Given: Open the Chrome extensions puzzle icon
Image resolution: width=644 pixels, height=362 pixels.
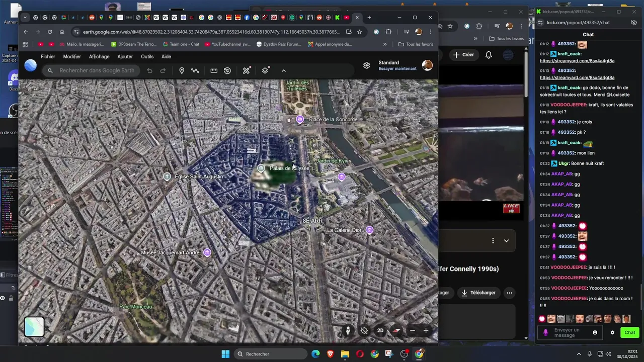Looking at the screenshot, I should (388, 32).
